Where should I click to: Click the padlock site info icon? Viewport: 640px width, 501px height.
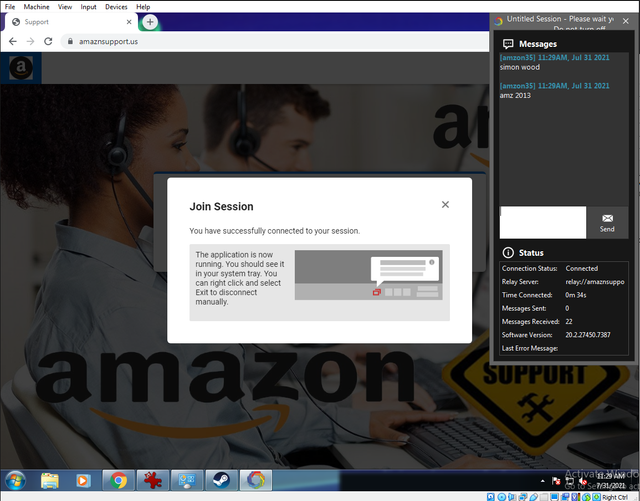coord(70,41)
